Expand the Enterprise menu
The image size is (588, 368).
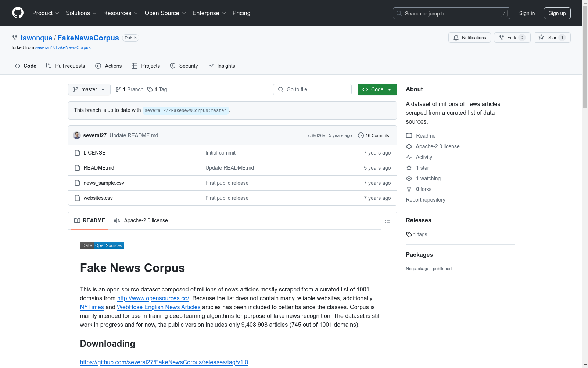209,13
